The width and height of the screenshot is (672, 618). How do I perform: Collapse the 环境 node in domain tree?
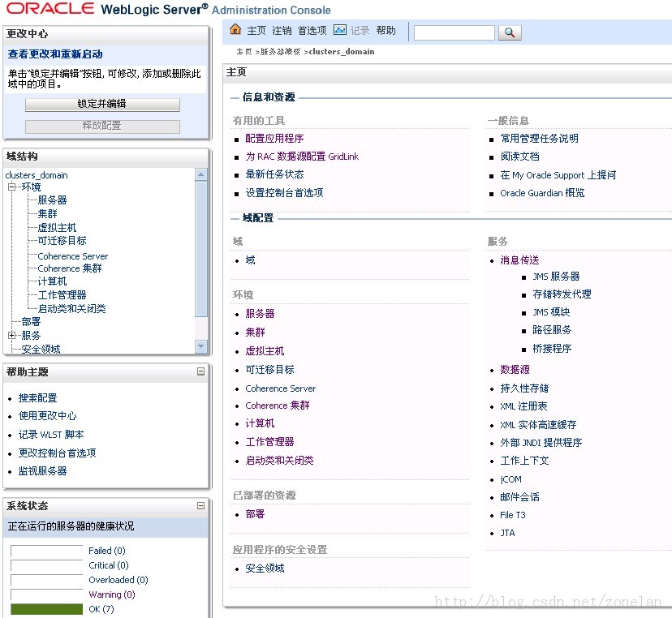tap(10, 187)
